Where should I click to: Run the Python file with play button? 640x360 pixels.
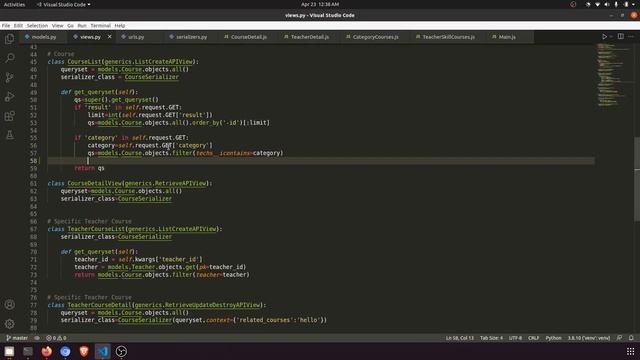coord(604,37)
